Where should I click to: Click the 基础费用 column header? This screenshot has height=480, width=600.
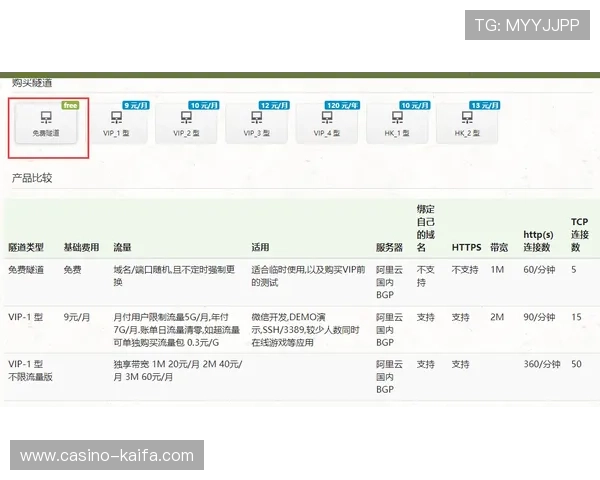[x=81, y=248]
